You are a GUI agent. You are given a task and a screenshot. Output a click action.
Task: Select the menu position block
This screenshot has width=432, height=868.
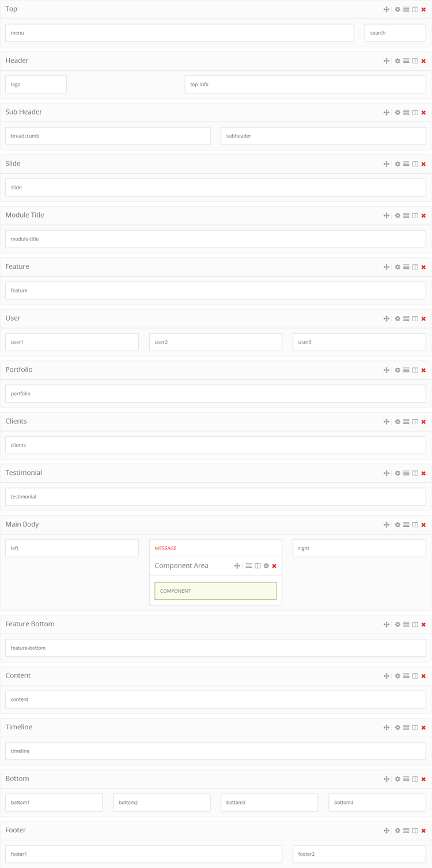pos(179,33)
